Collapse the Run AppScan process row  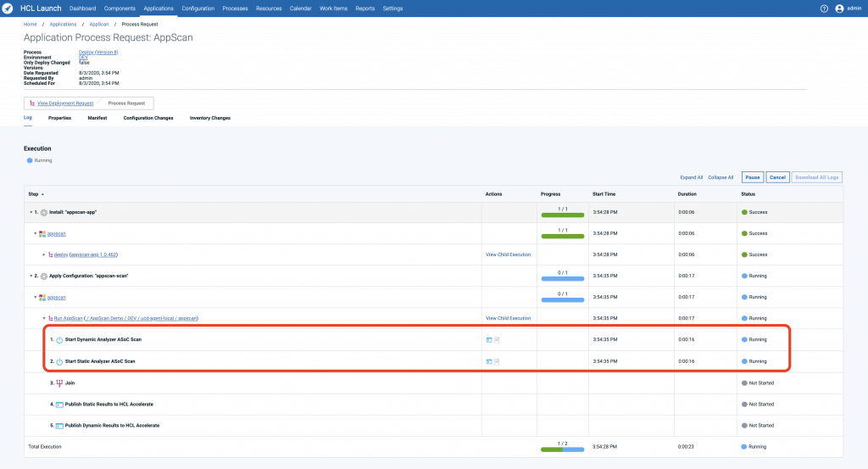pos(44,318)
